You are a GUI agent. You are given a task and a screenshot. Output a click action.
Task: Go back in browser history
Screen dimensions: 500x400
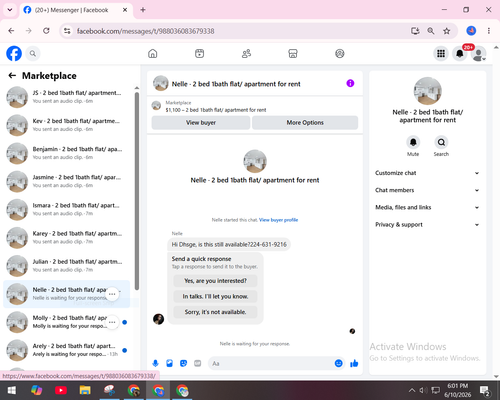point(11,31)
